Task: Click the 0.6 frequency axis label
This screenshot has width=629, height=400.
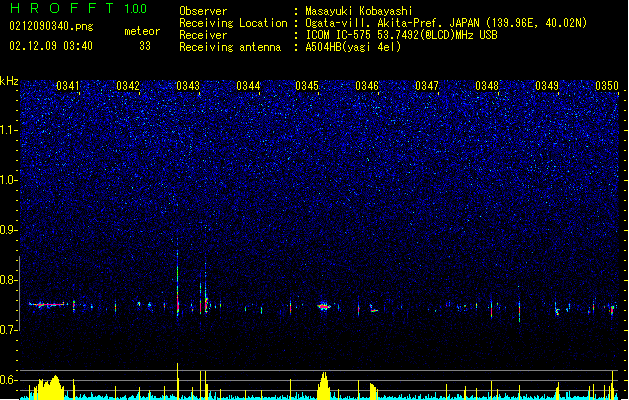Action: coord(9,380)
